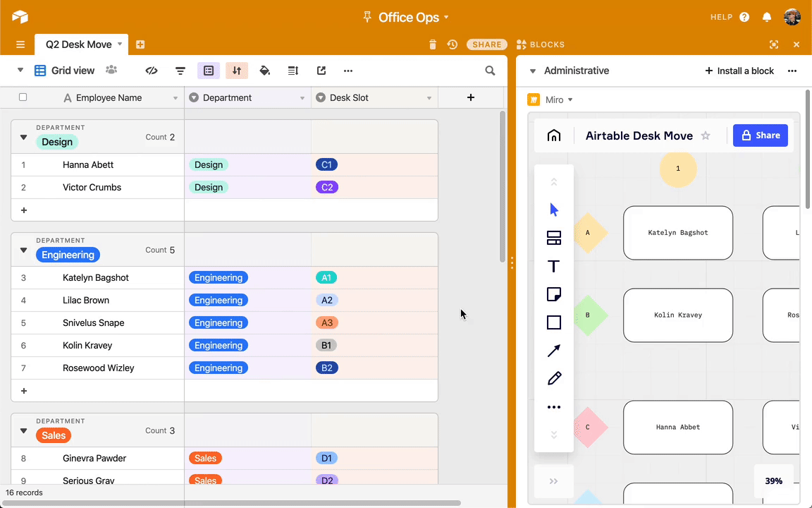Click the A3 desk slot tag
Viewport: 812px width, 508px height.
click(x=327, y=323)
